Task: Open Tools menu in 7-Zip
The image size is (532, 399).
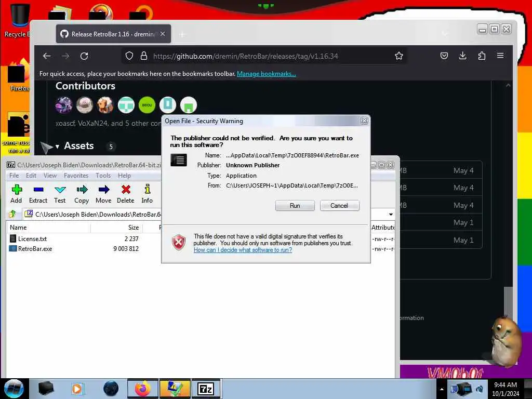Action: pyautogui.click(x=103, y=176)
